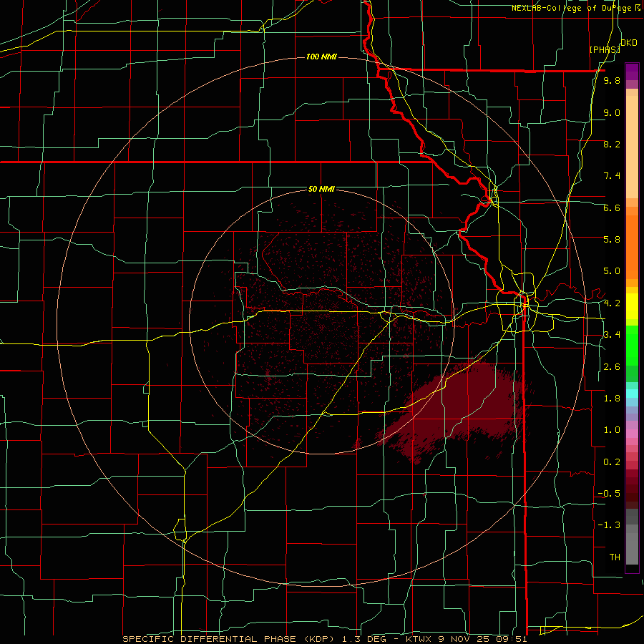Click the "TH" threshold label in legend

615,557
